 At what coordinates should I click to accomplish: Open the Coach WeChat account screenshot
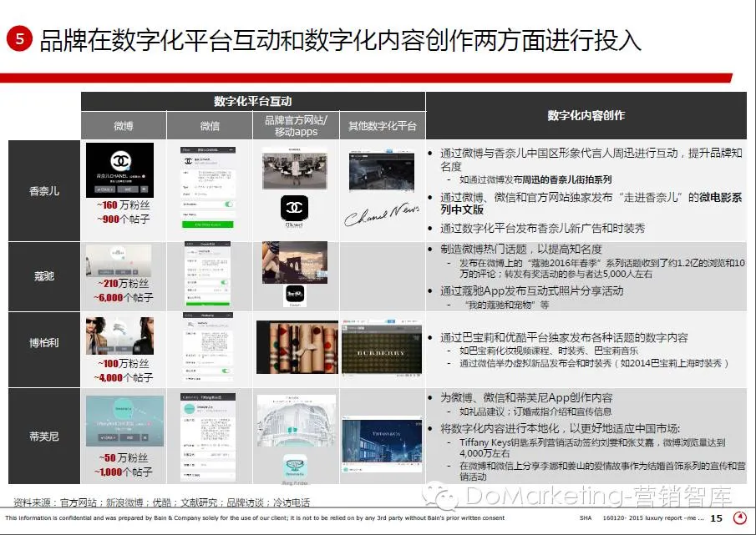(x=208, y=274)
